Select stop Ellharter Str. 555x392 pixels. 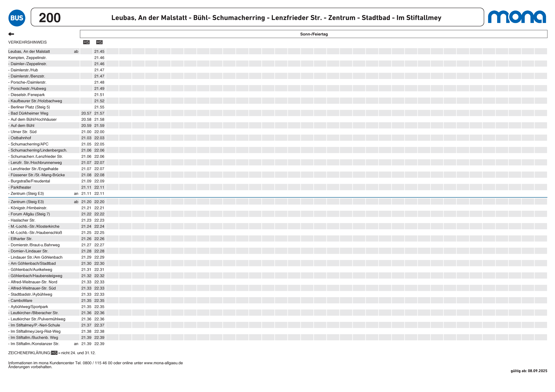20,239
